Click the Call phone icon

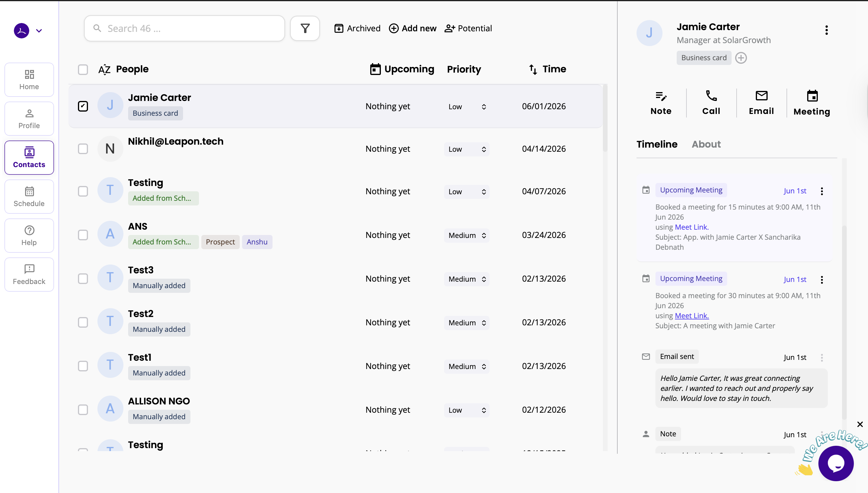711,96
